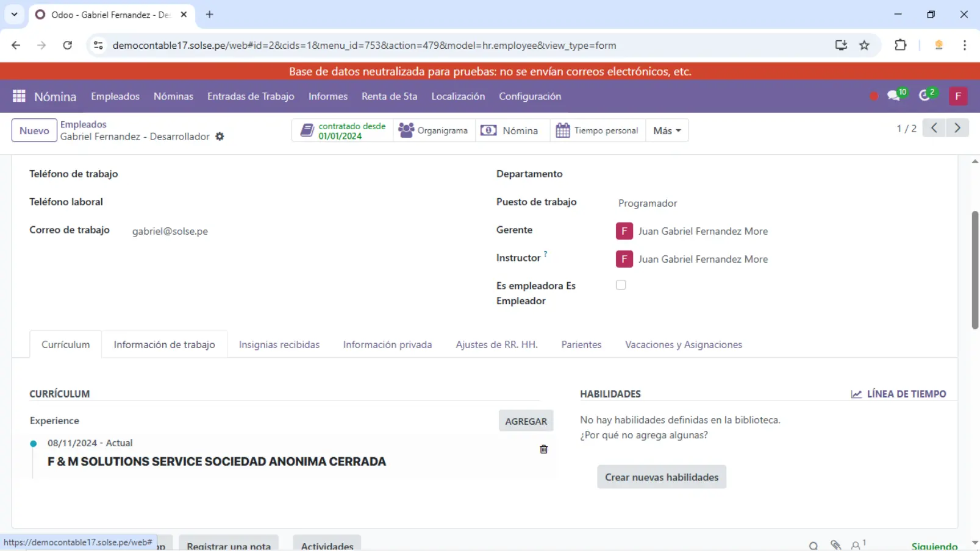Go to the next employee record
Image resolution: width=980 pixels, height=551 pixels.
pos(957,128)
